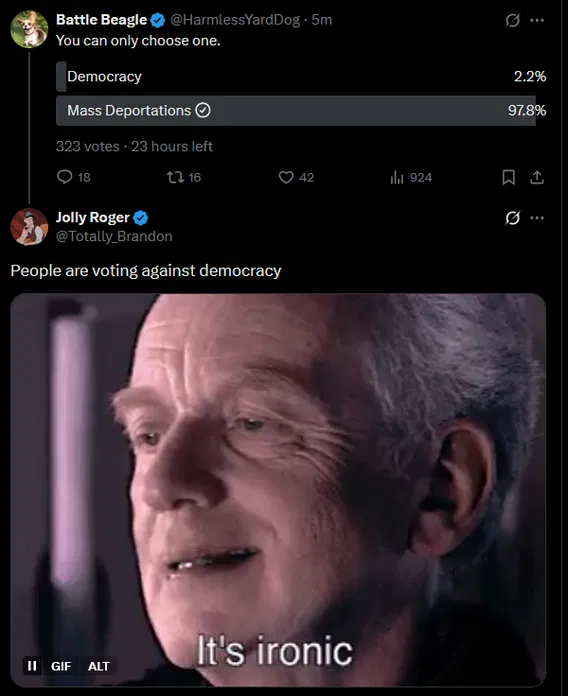Screen dimensions: 568x696
Task: Visit @HarmlessYardDog handle link
Action: 235,20
